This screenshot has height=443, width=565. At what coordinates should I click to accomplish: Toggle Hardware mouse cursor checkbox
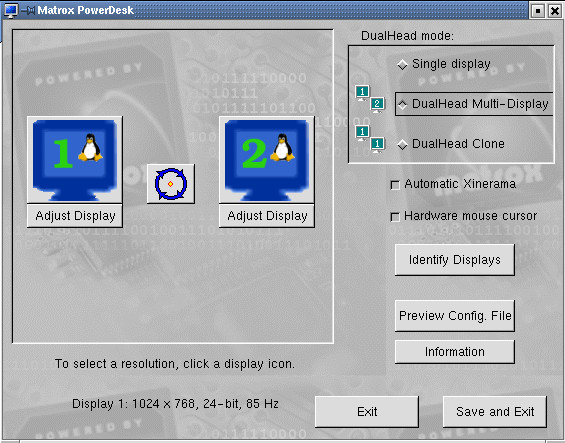[395, 217]
